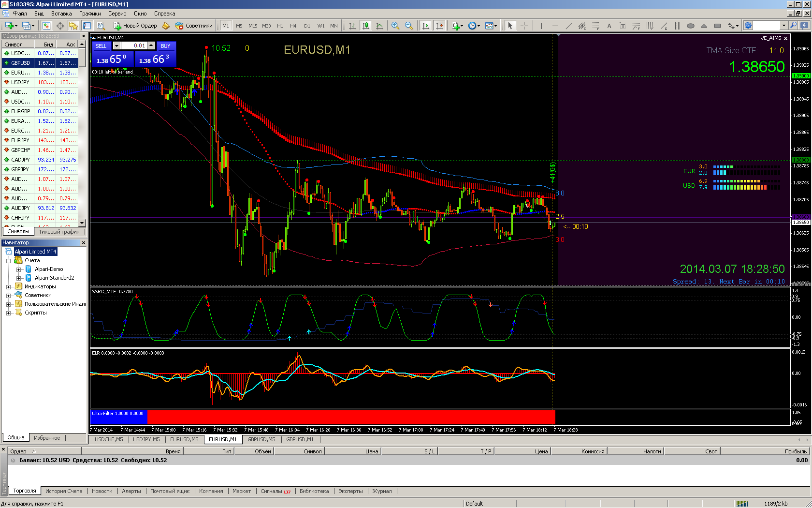Select the trendline tool
The height and width of the screenshot is (508, 812).
568,26
